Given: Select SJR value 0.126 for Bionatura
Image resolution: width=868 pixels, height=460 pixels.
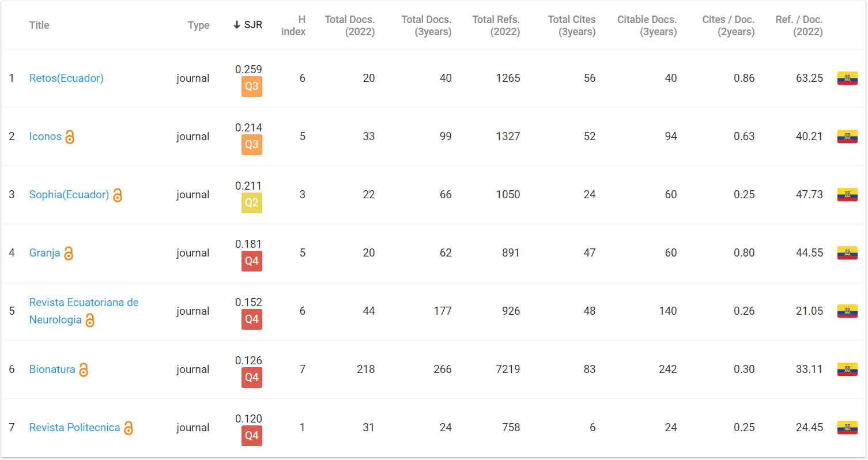Looking at the screenshot, I should point(248,360).
